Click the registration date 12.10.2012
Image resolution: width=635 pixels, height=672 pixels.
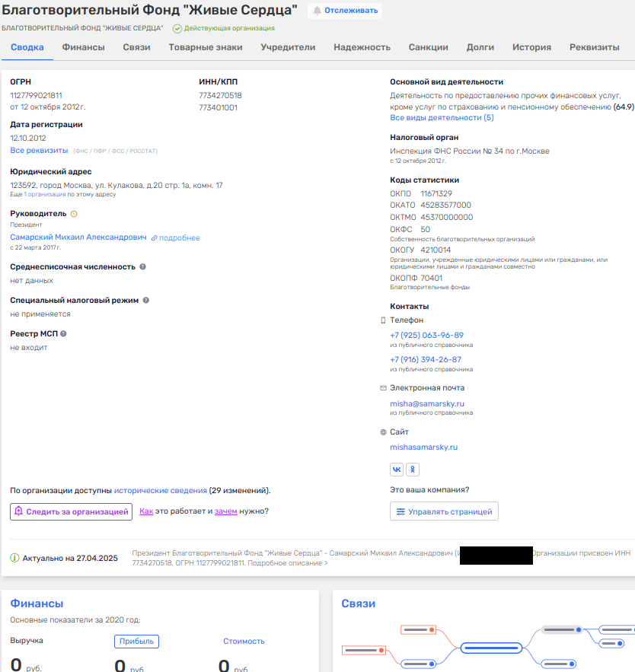coord(28,138)
